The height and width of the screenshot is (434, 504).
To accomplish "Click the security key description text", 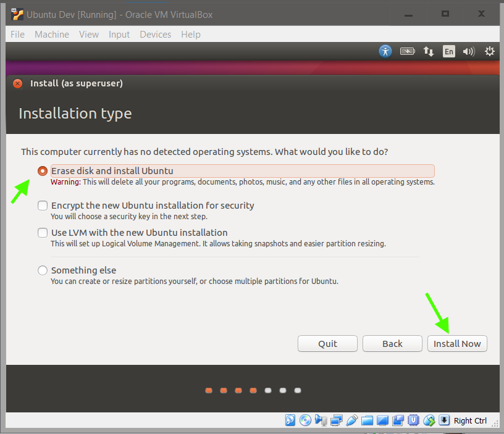I will pos(129,217).
